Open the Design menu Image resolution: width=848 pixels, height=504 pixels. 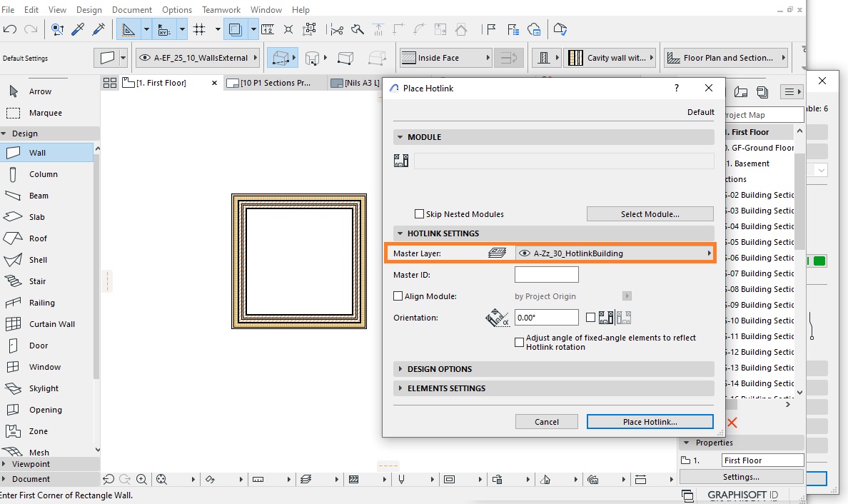click(x=89, y=10)
